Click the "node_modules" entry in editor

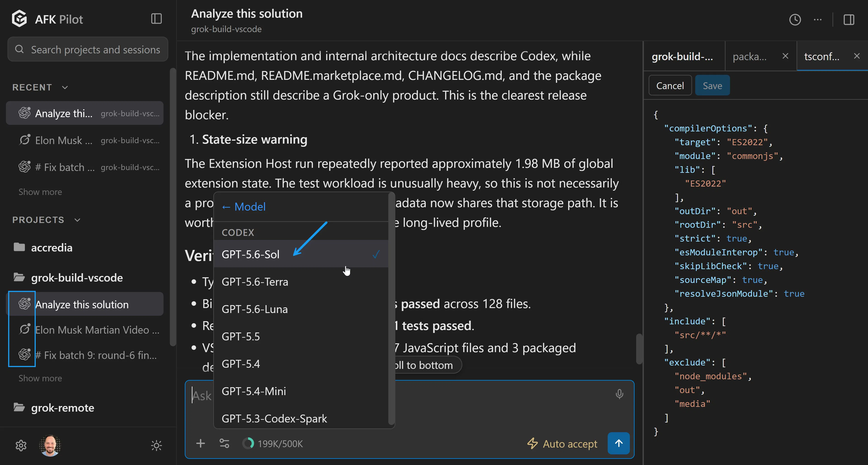click(x=710, y=376)
